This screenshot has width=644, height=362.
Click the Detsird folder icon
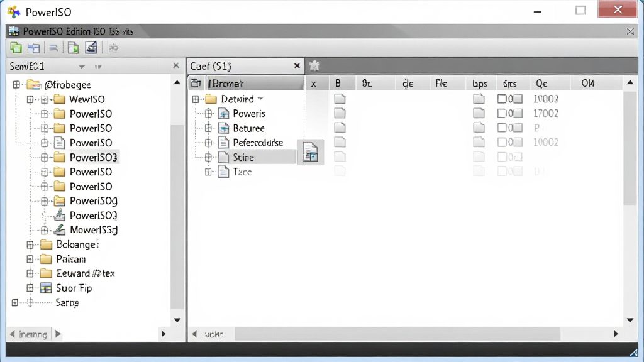point(211,99)
